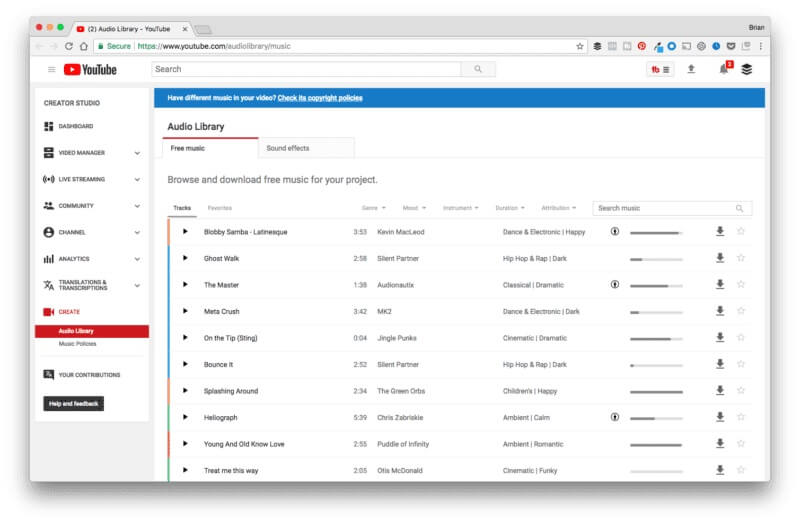Open the notifications bell
Viewport: 800px width, 524px height.
click(x=724, y=69)
